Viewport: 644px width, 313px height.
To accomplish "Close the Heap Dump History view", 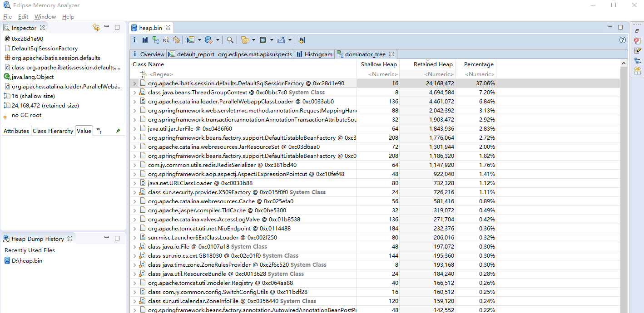I will pyautogui.click(x=70, y=239).
